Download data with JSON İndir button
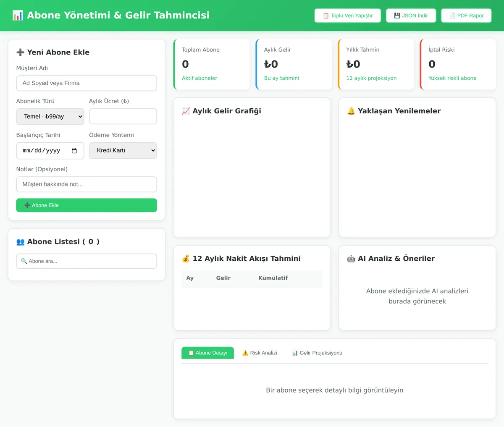504x427 pixels. tap(411, 16)
